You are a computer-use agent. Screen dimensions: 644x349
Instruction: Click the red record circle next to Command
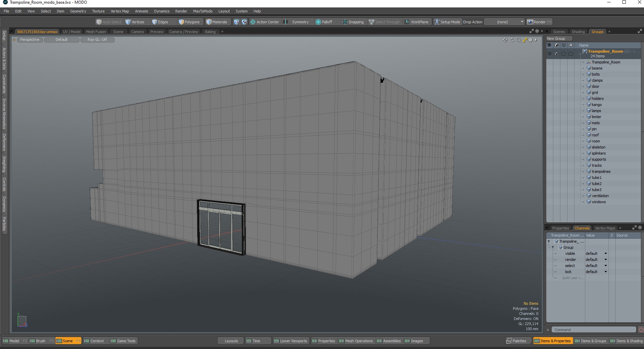pyautogui.click(x=641, y=330)
